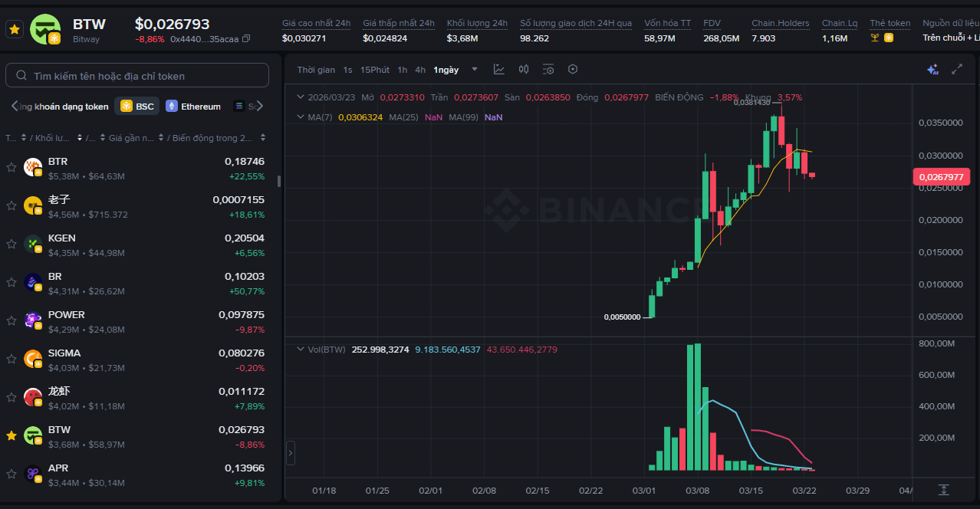Switch chart to 1h interval
Viewport: 980px width, 509px height.
(x=403, y=70)
